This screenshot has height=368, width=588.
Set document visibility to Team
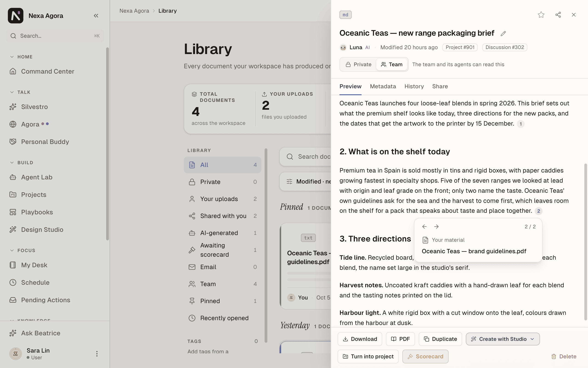coord(392,64)
